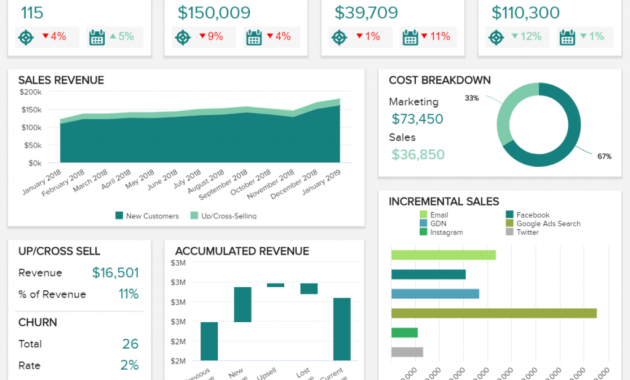Click the calendar icon in the $39,709 card
Screen dimensions: 630x380
click(x=410, y=37)
